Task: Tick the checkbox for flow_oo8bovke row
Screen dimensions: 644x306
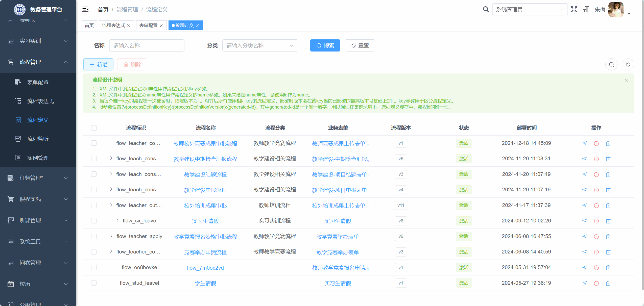Action: (94, 268)
